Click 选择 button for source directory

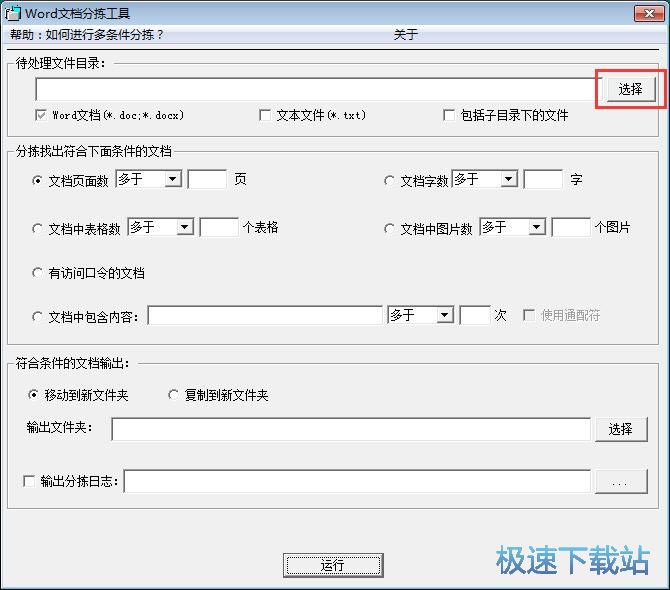pyautogui.click(x=631, y=89)
